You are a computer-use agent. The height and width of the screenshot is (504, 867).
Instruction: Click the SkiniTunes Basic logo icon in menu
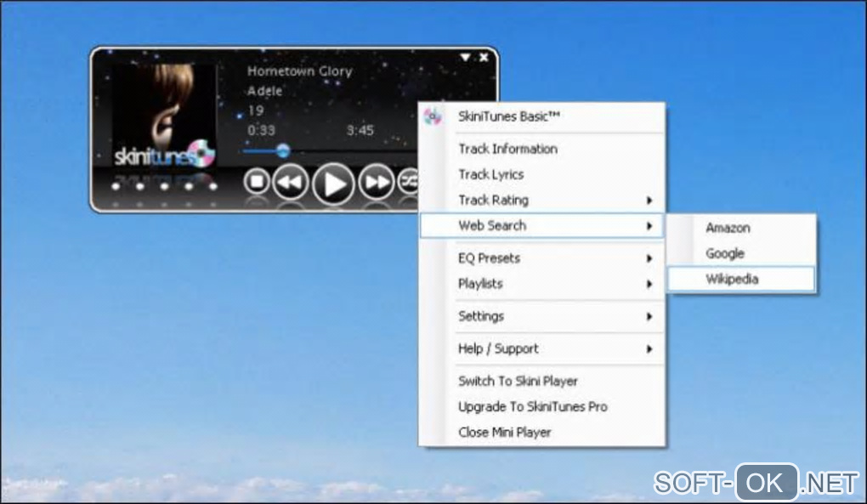click(433, 116)
